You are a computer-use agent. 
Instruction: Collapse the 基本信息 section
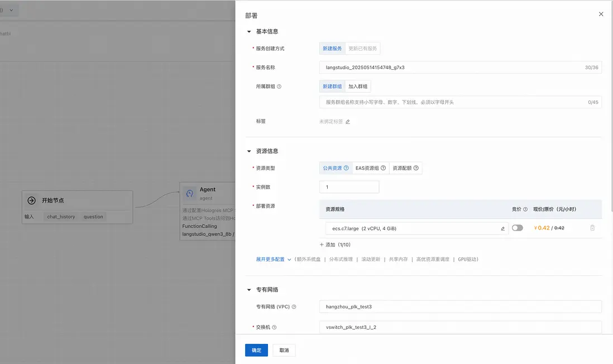coord(249,32)
